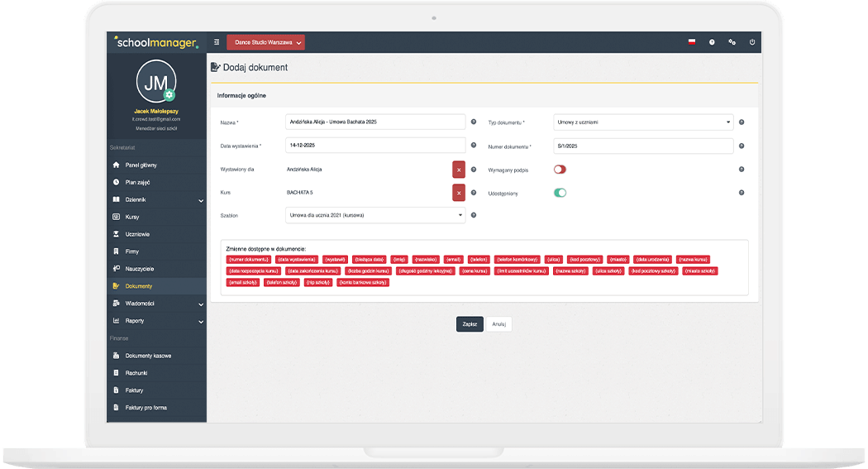Click the power logout icon
This screenshot has width=868, height=469.
point(752,41)
